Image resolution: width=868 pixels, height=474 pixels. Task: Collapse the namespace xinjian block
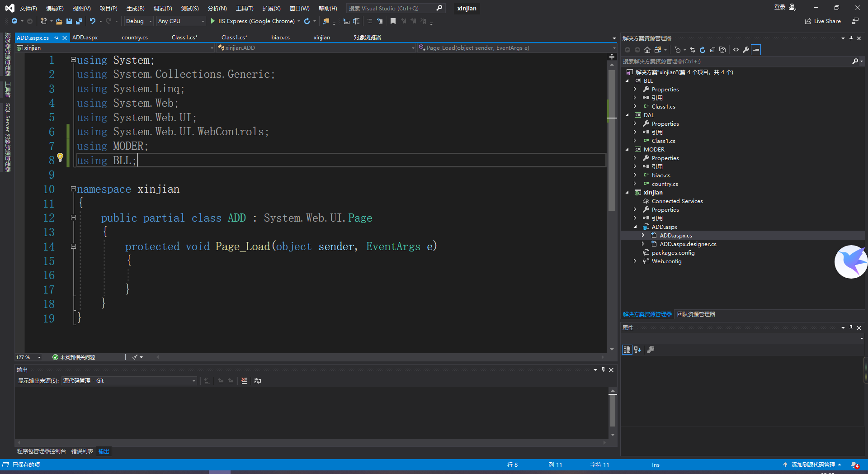point(73,189)
